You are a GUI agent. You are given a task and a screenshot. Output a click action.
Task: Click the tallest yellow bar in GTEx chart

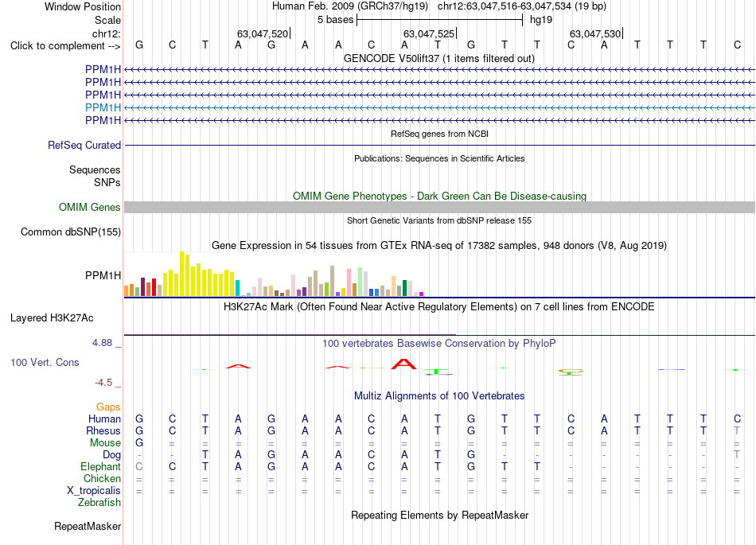(x=181, y=274)
